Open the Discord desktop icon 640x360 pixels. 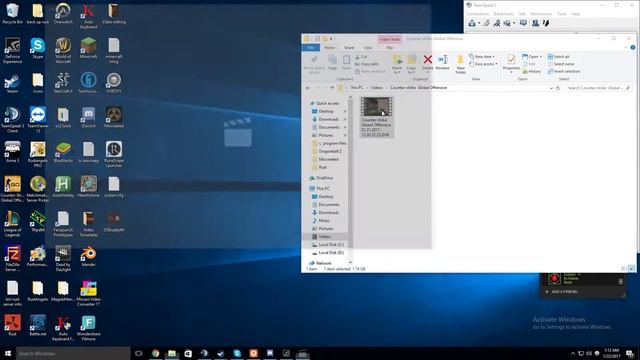point(88,118)
